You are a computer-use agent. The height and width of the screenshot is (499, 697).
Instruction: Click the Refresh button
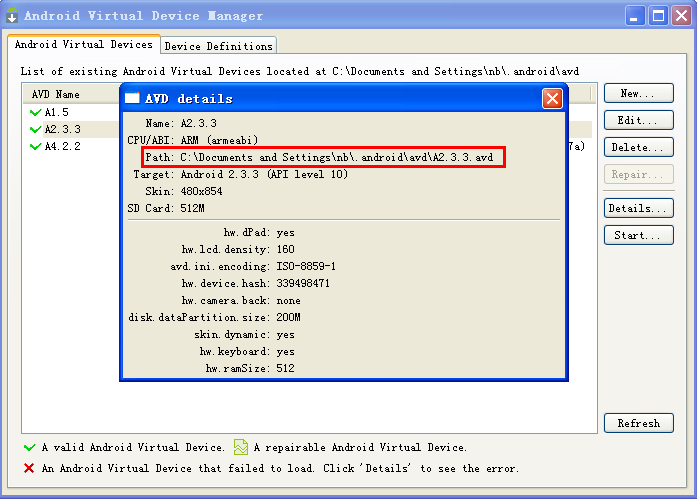pos(639,423)
